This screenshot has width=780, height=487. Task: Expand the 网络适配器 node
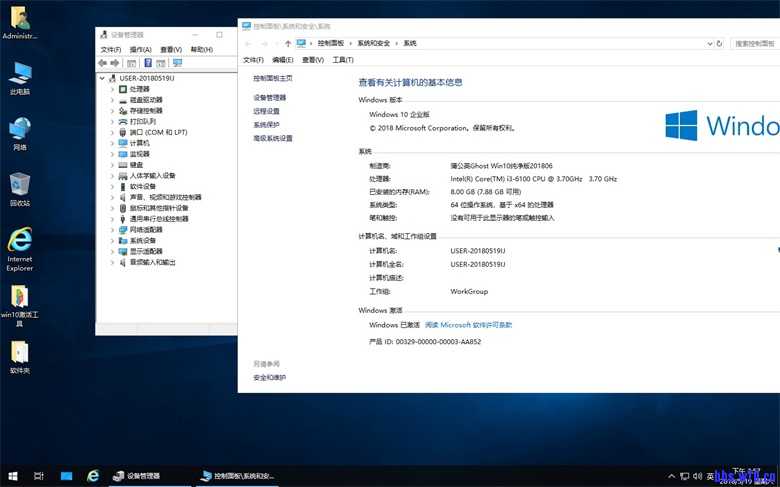pos(112,229)
